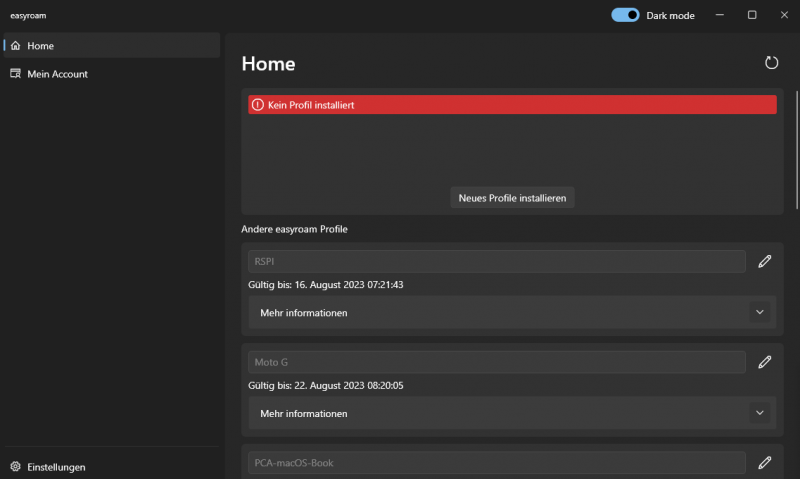Click the vertical scrollbar on the right
The image size is (800, 479).
point(797,150)
